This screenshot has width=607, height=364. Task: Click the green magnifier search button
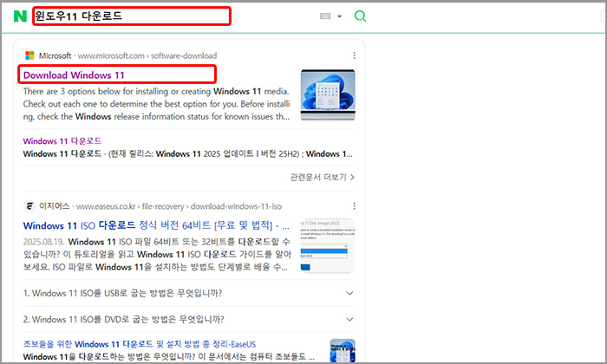[x=360, y=16]
